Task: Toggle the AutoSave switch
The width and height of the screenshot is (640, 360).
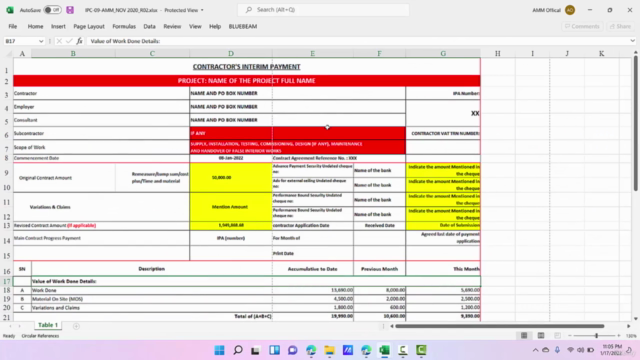Action: tap(52, 10)
